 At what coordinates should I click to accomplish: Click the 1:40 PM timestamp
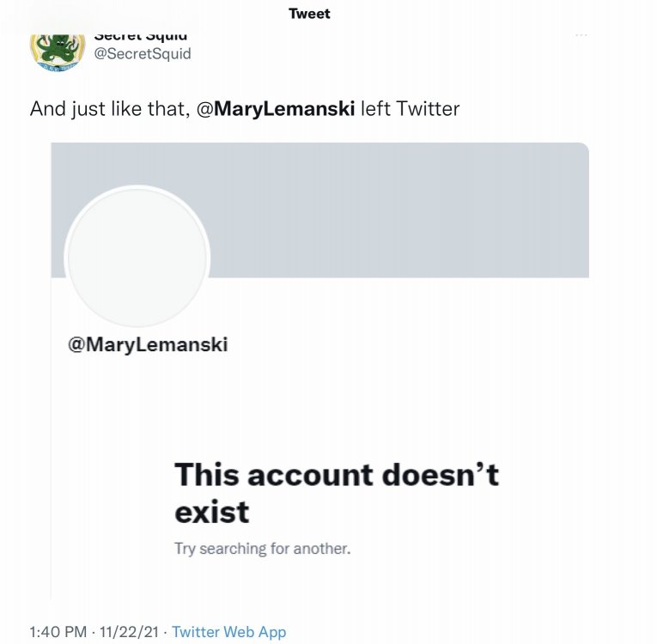[58, 632]
